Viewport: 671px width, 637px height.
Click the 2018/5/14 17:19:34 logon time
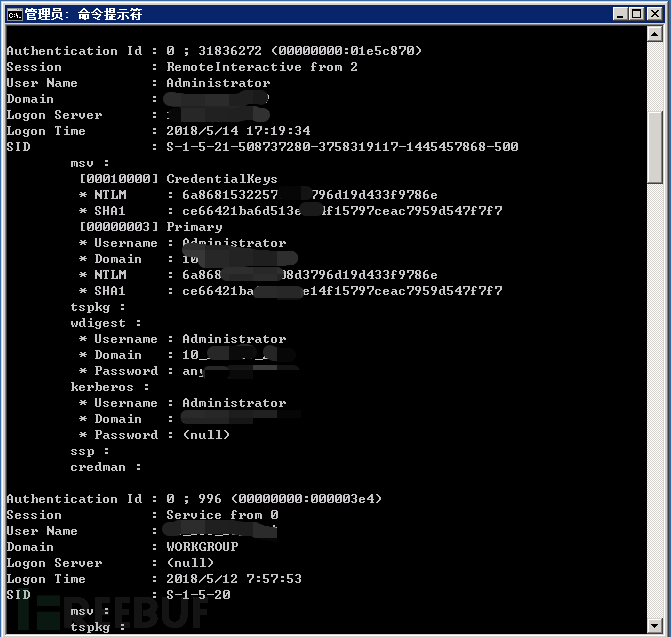pyautogui.click(x=238, y=131)
